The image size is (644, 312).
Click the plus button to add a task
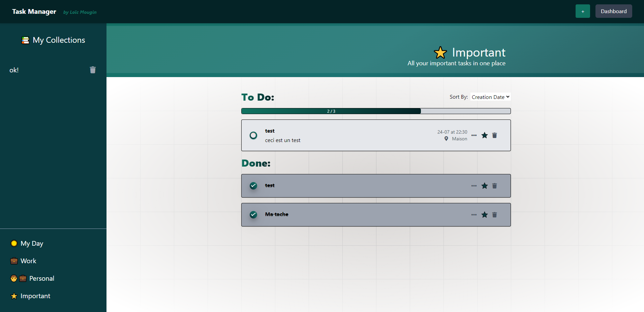583,11
